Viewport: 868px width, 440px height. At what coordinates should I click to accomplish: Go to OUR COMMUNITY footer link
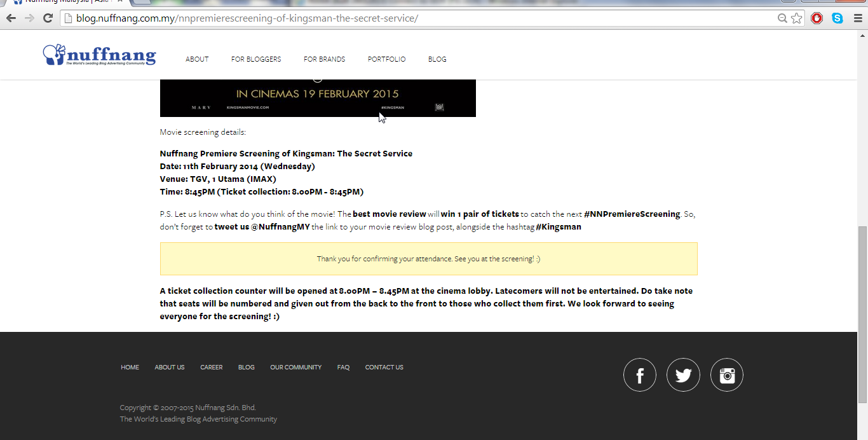(295, 368)
